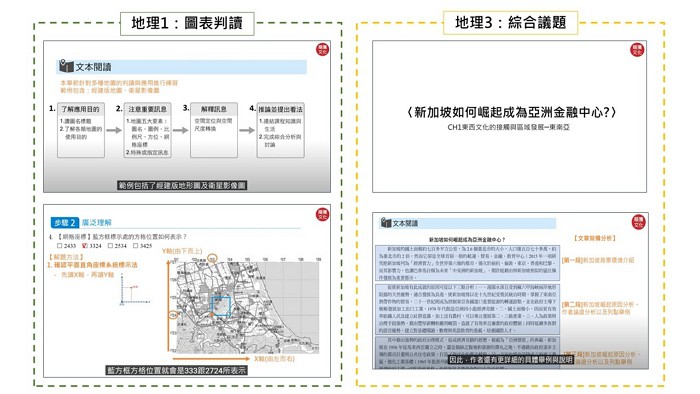Click caption 因此，作者還有更詳細的具體舉例與說明
Screen dimensions: 700x394
point(511,360)
